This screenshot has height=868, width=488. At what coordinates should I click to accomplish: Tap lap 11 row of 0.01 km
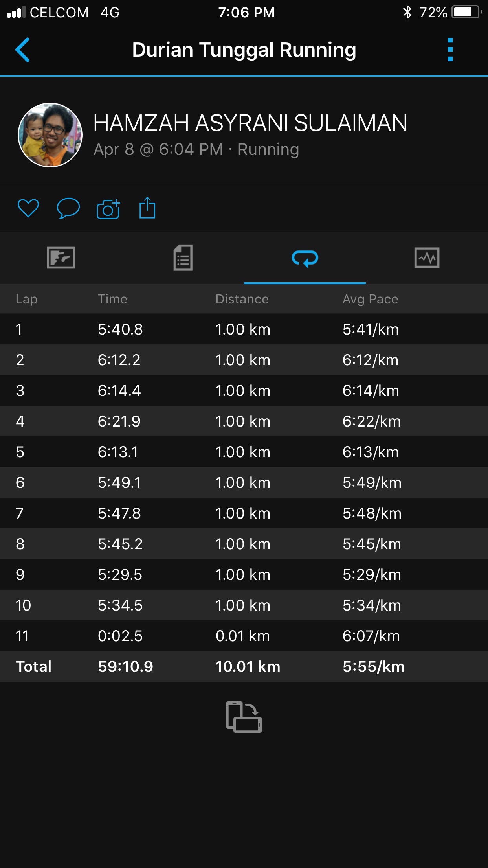[244, 636]
